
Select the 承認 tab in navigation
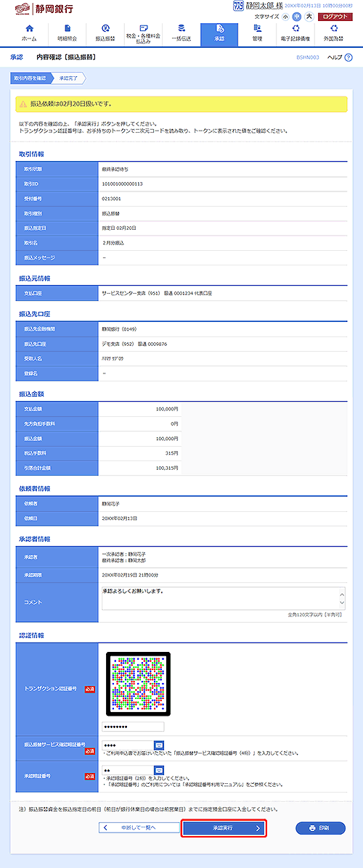[x=219, y=33]
